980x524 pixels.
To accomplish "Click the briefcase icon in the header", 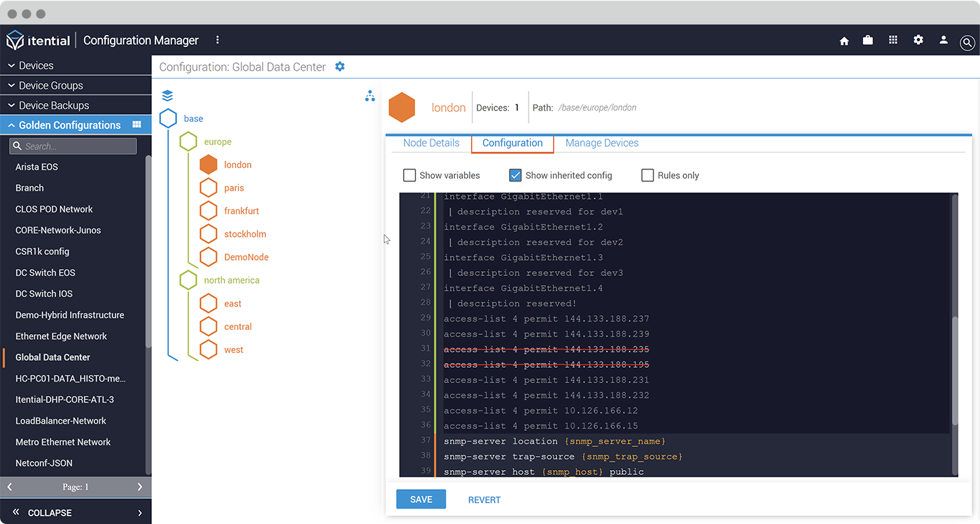I will coord(868,40).
